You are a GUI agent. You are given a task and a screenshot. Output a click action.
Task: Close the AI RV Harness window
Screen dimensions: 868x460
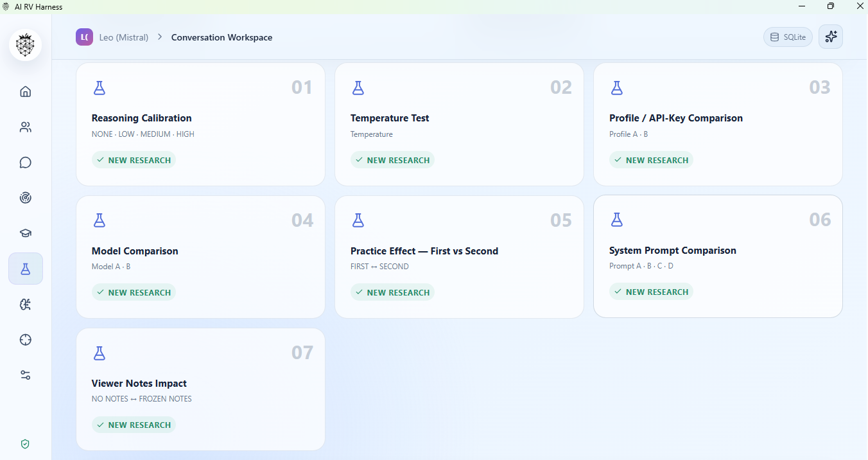(x=860, y=6)
